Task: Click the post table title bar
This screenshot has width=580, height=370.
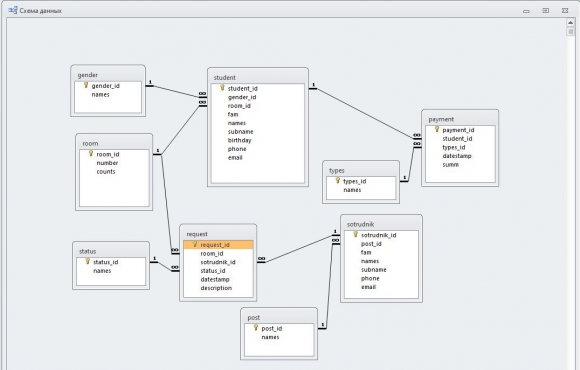Action: [x=279, y=317]
